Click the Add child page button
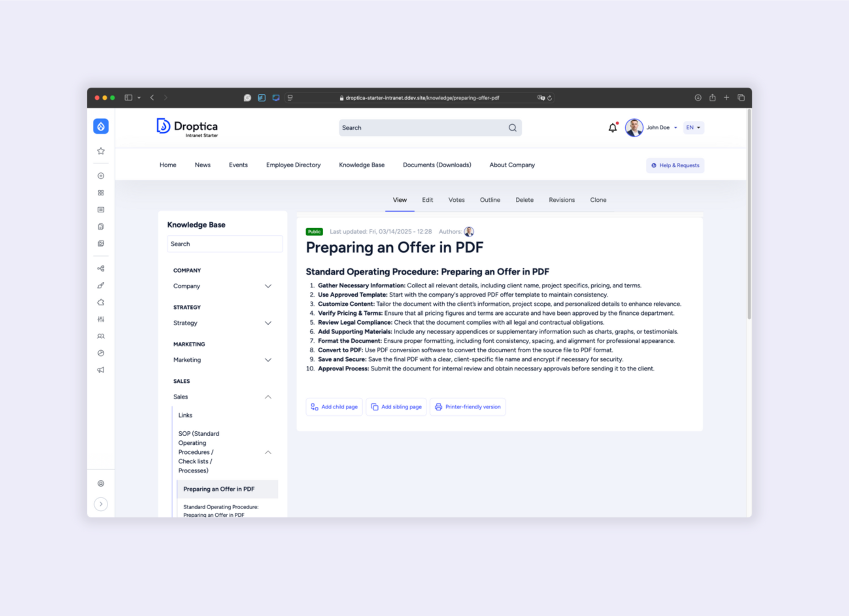 [334, 406]
